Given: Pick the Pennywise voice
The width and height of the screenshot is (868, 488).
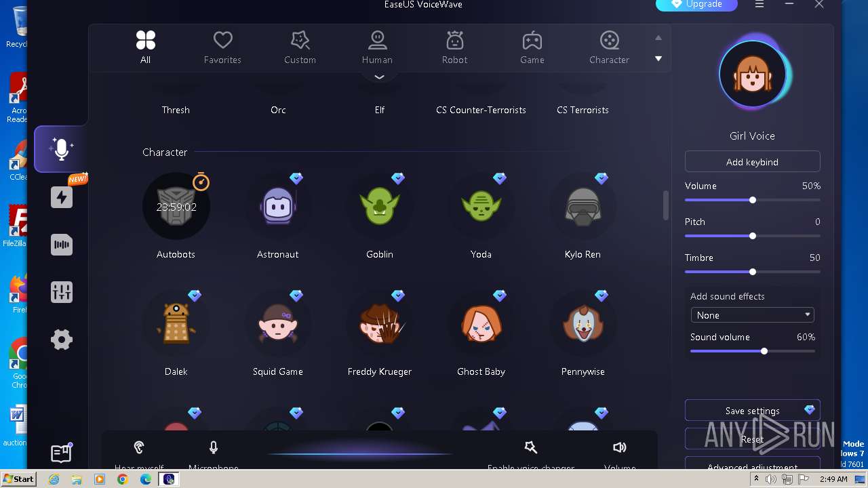Looking at the screenshot, I should coord(583,323).
